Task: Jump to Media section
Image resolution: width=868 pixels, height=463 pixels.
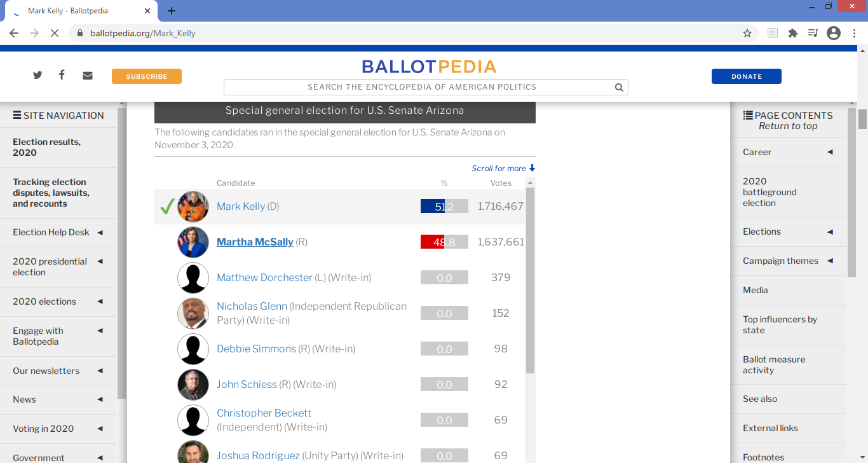Action: (x=756, y=290)
